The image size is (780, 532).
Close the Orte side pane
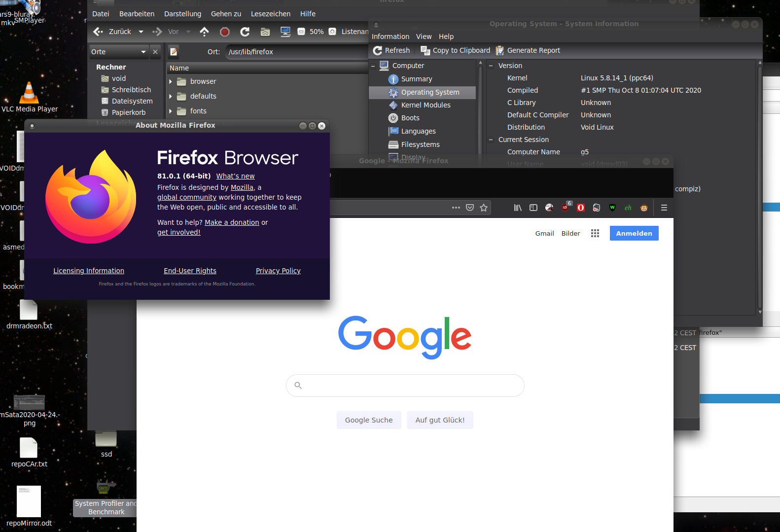[x=155, y=52]
